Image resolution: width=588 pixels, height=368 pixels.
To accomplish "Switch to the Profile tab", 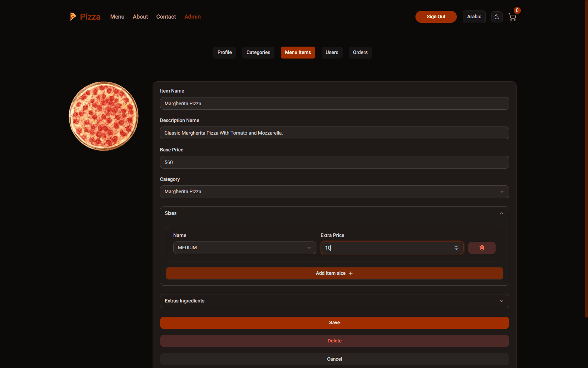I will [x=224, y=53].
